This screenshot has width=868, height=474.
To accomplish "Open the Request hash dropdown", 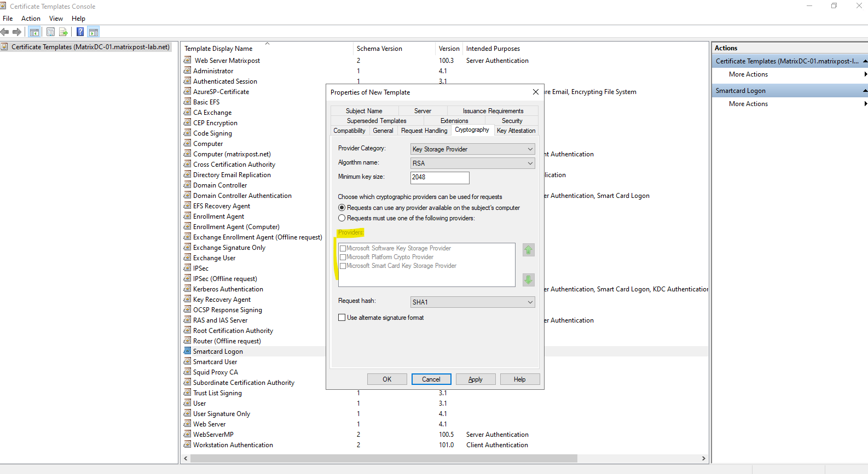I will [472, 302].
